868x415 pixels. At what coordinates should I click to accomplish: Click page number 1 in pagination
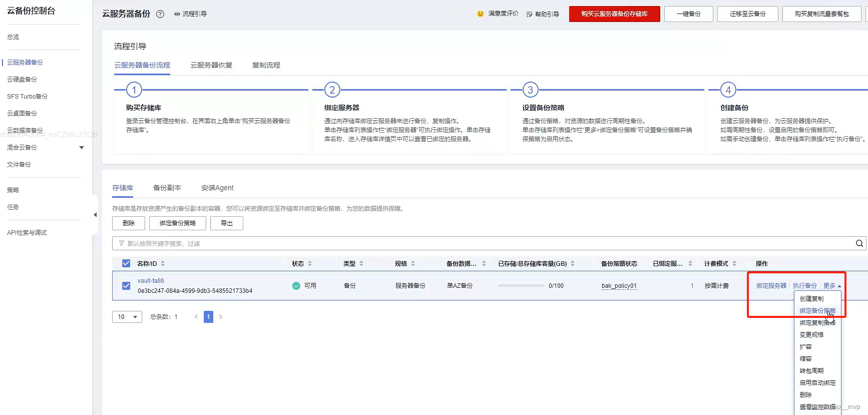pos(209,317)
